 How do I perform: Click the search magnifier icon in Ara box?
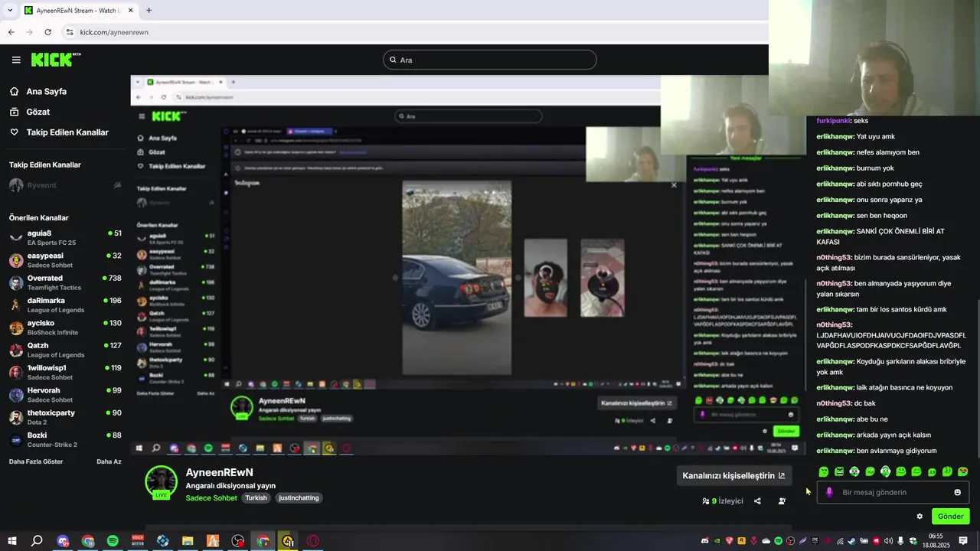point(393,60)
